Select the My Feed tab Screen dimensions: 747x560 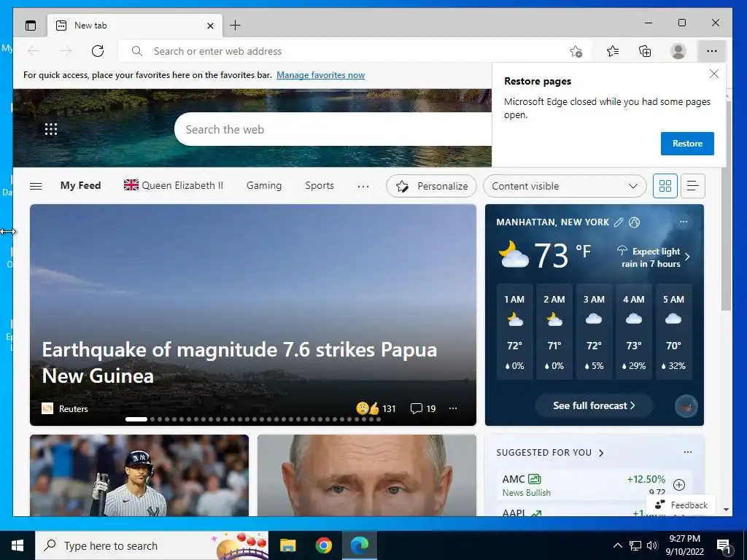click(80, 186)
